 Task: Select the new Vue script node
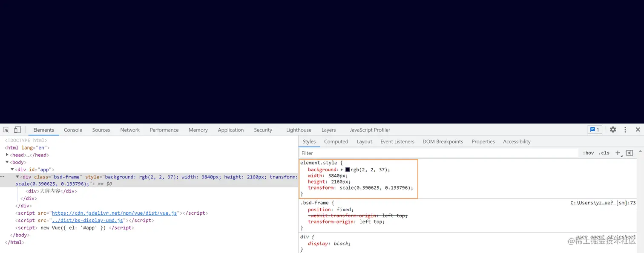pyautogui.click(x=75, y=227)
